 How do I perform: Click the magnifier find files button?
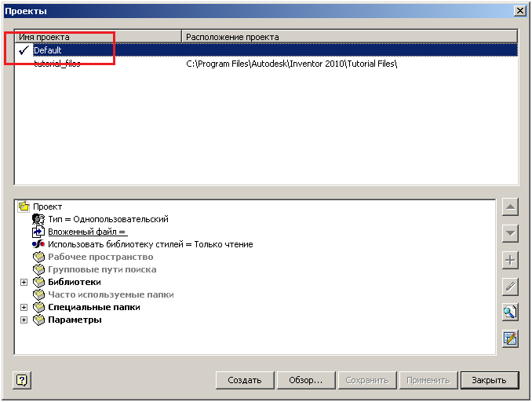[510, 312]
